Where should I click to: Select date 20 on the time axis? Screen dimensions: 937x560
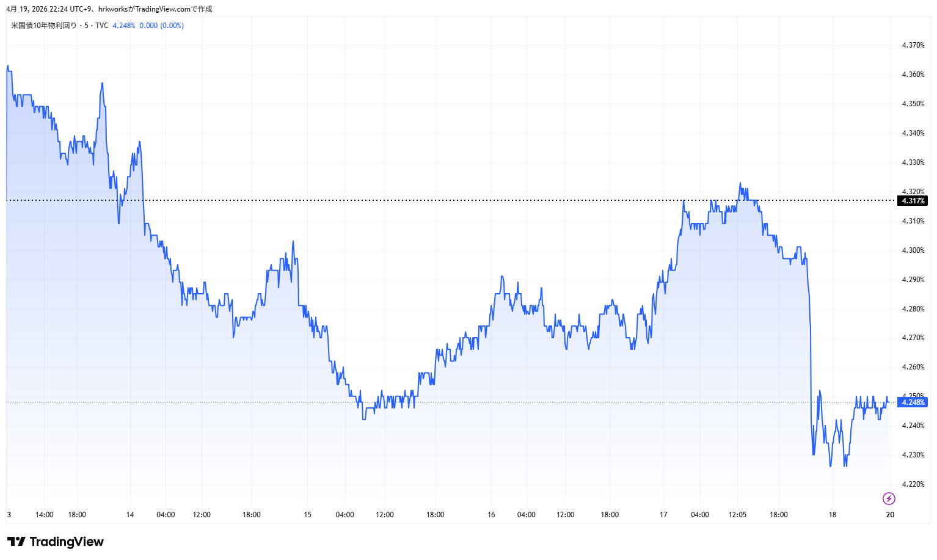(x=890, y=515)
